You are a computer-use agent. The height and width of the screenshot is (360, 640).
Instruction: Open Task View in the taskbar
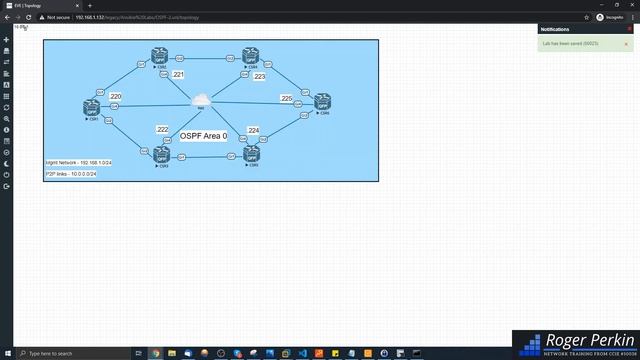click(139, 353)
